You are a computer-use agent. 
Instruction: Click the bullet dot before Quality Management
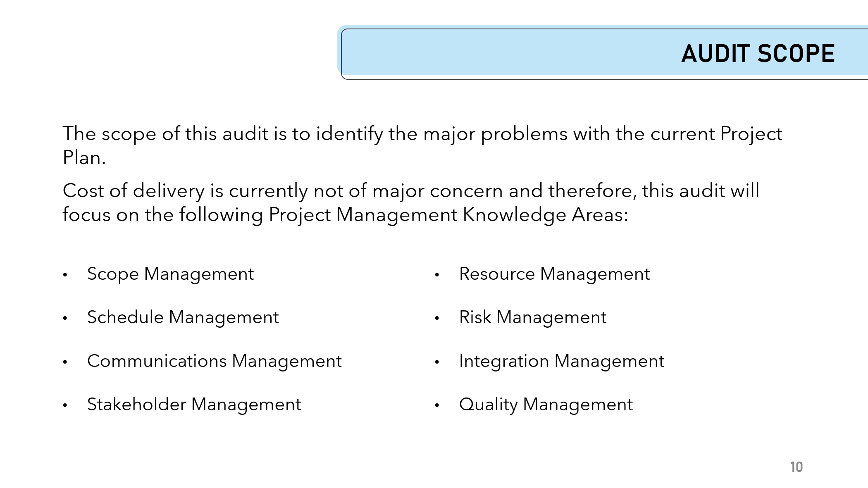tap(437, 405)
